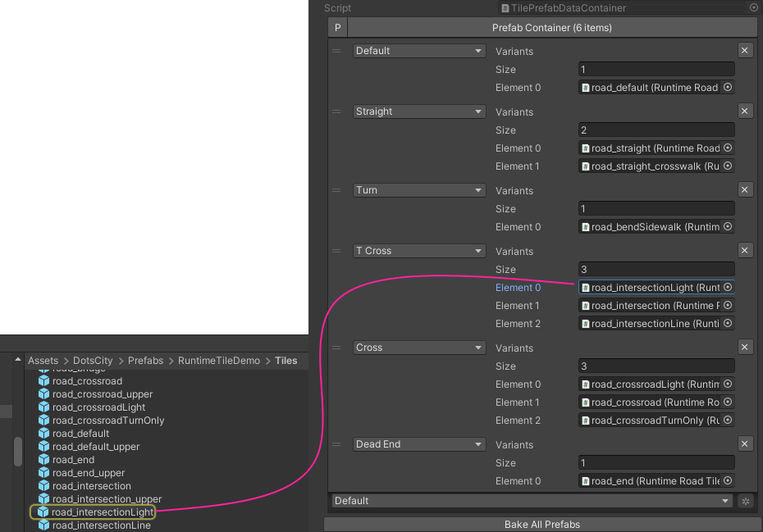Click Bake All Prefabs button

click(x=542, y=525)
